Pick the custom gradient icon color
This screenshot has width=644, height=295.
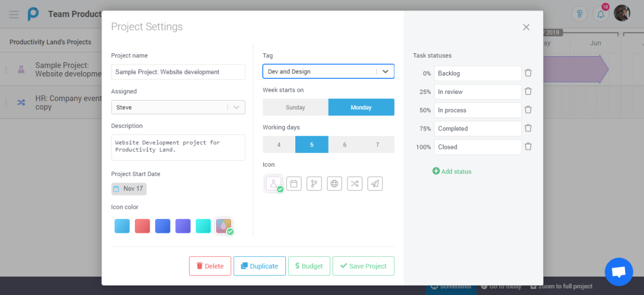[x=223, y=226]
